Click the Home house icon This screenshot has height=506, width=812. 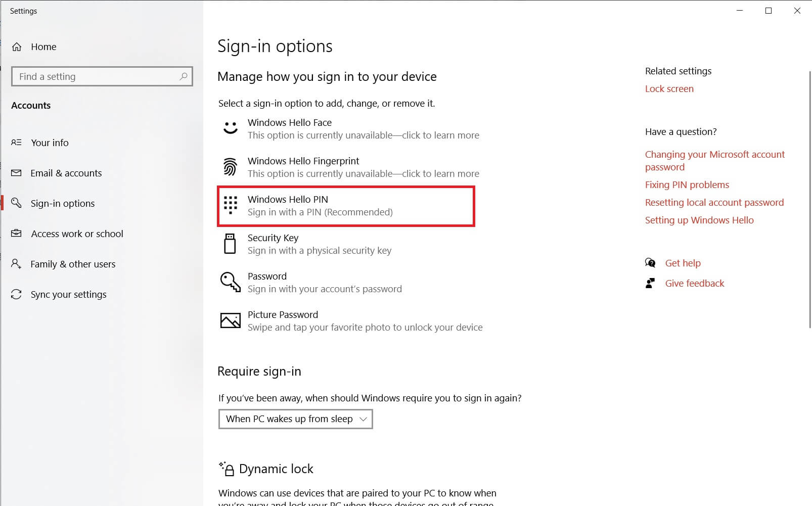17,47
